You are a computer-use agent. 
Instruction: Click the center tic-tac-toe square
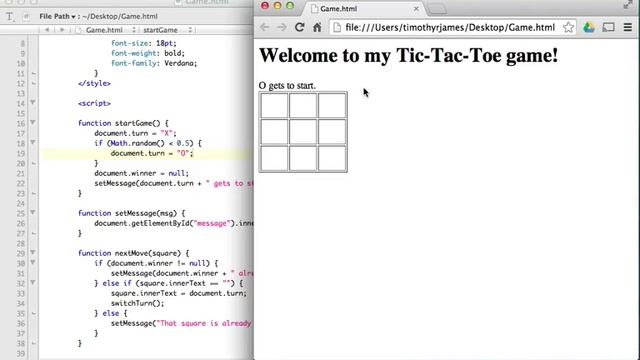click(303, 131)
